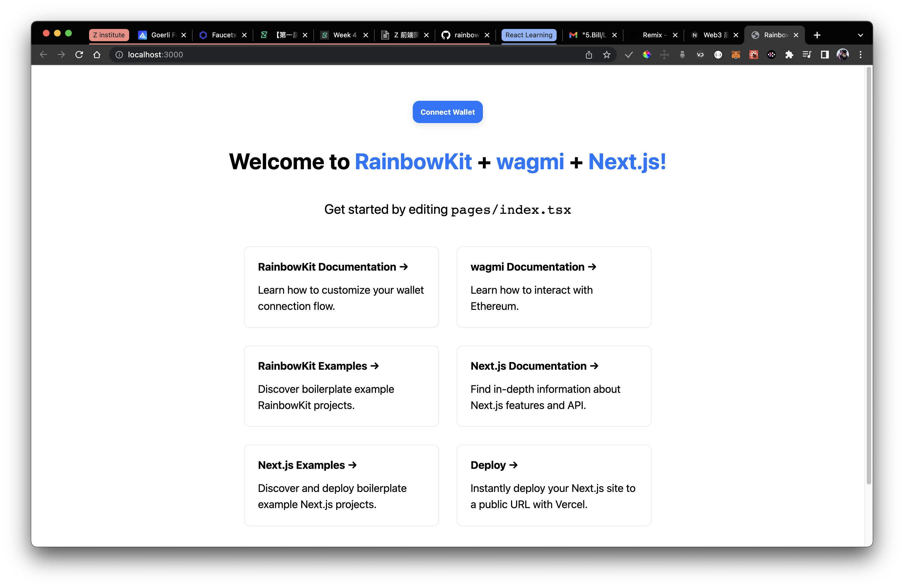
Task: Click the Connect Wallet button
Action: [x=448, y=112]
